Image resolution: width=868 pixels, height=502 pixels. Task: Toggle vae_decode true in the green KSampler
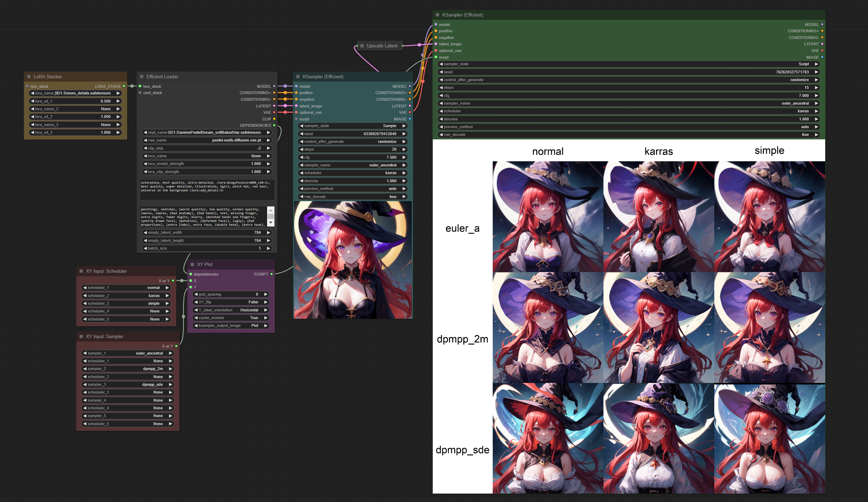628,134
